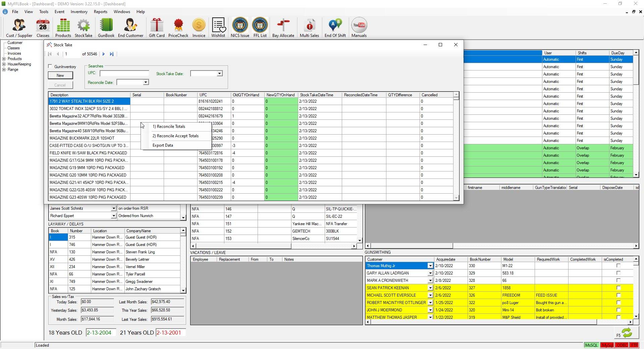Click the Stock Take grid vertical scrollbar
The height and width of the screenshot is (349, 644).
point(456,146)
